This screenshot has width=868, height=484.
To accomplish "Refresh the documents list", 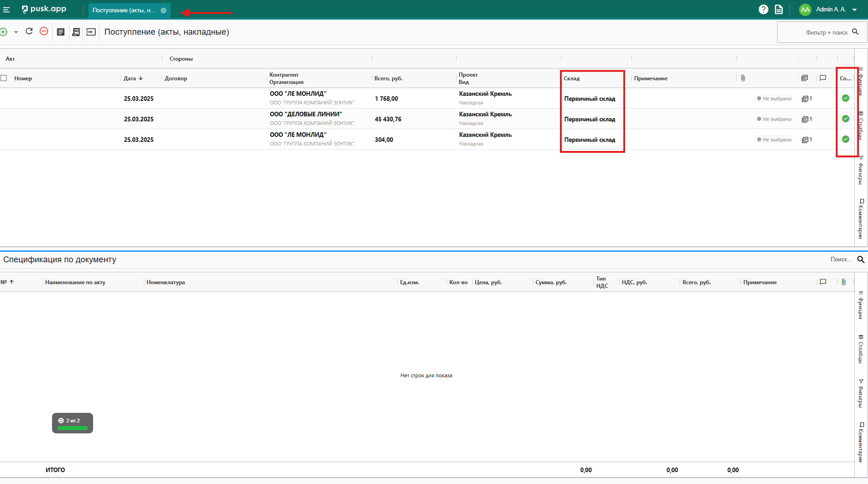I will tap(29, 31).
